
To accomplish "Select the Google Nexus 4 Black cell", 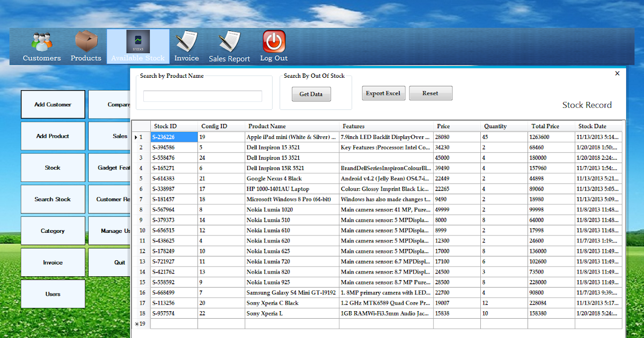I will (x=292, y=179).
